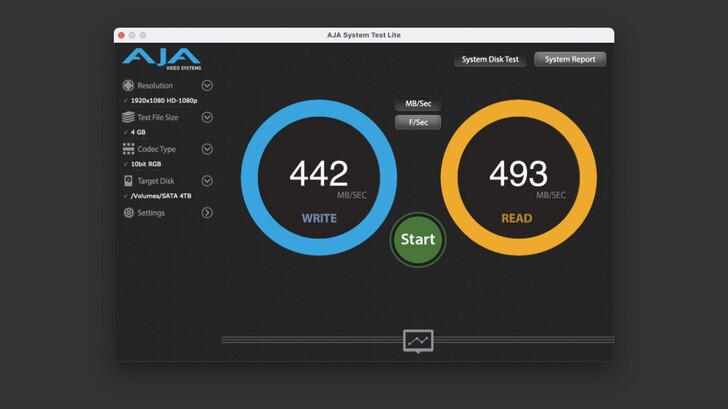This screenshot has height=409, width=728.
Task: Click the READ gauge label
Action: click(x=517, y=218)
